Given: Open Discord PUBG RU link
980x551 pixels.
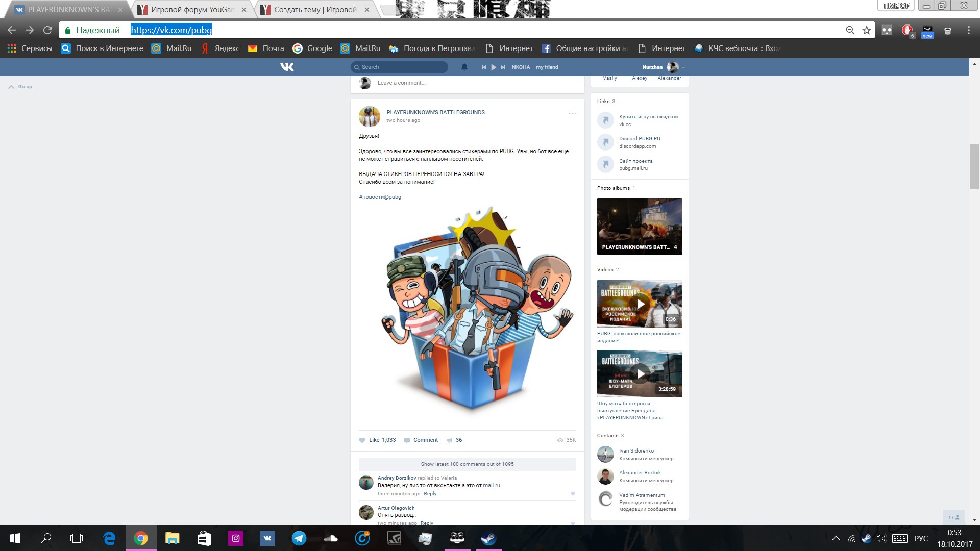Looking at the screenshot, I should 640,139.
